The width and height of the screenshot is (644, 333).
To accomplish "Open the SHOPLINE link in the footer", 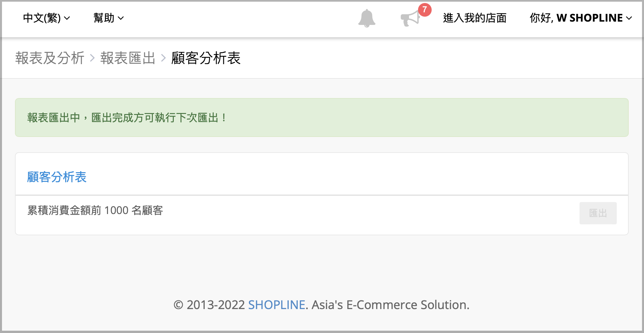I will click(276, 305).
